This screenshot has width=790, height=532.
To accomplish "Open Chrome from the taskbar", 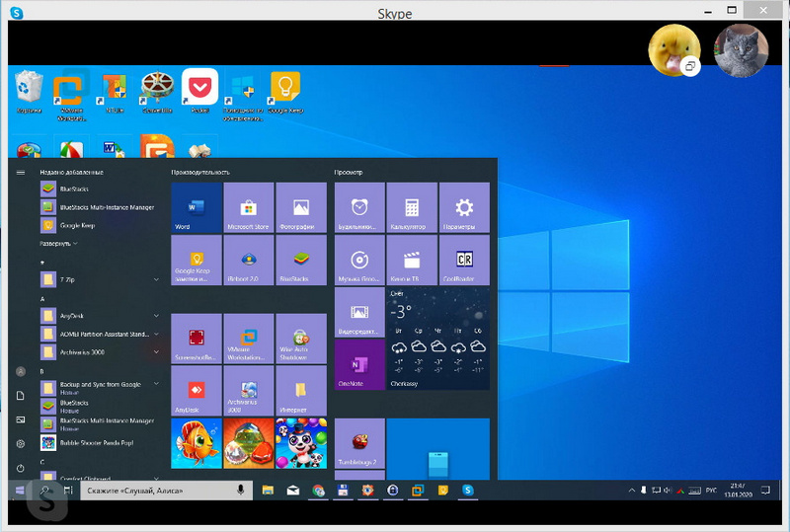I will 318,491.
